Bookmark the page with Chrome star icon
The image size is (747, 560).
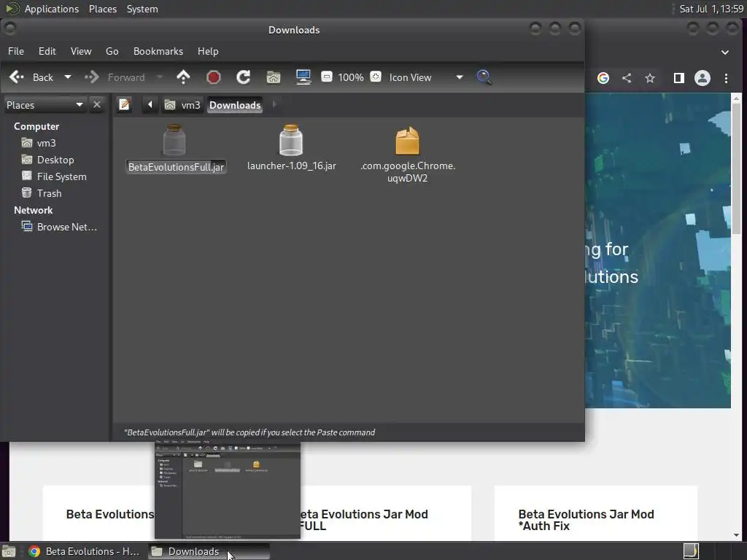click(x=650, y=77)
